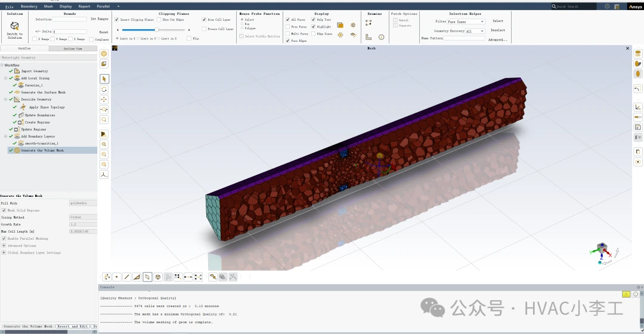The height and width of the screenshot is (334, 644).
Task: Expand Advanced Options section
Action: coord(4,246)
